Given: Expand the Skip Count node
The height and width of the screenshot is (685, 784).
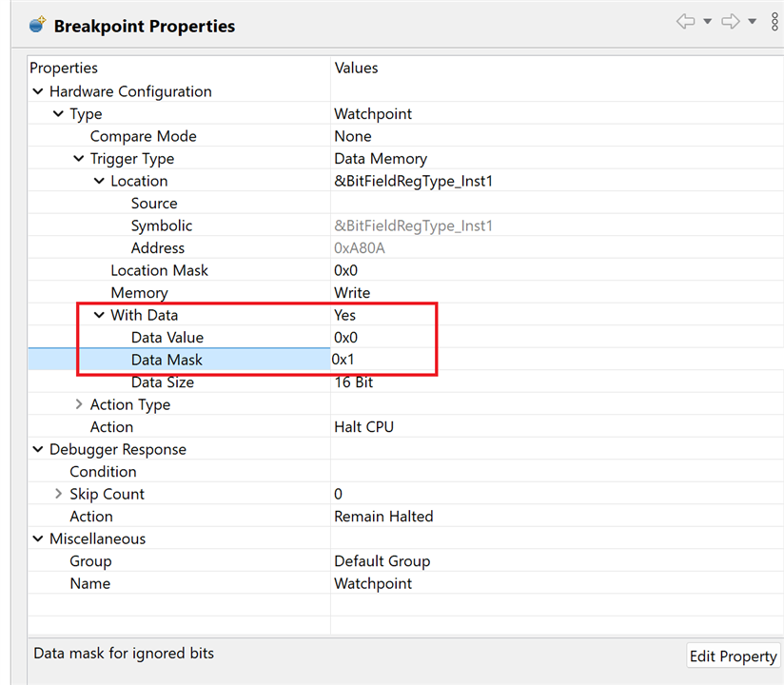Looking at the screenshot, I should point(58,494).
